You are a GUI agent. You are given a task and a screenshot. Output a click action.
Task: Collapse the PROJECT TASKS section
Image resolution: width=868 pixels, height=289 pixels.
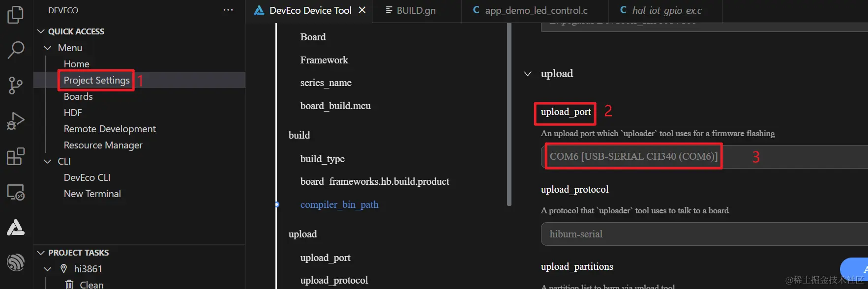coord(41,253)
